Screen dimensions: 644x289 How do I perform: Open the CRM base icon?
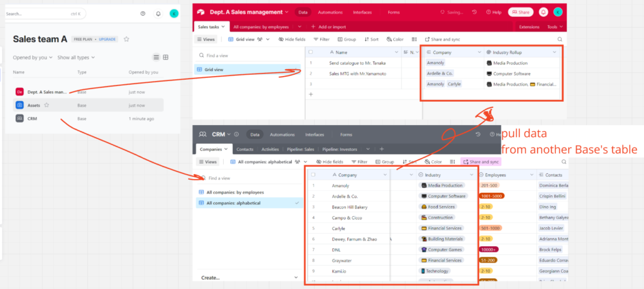(x=19, y=118)
